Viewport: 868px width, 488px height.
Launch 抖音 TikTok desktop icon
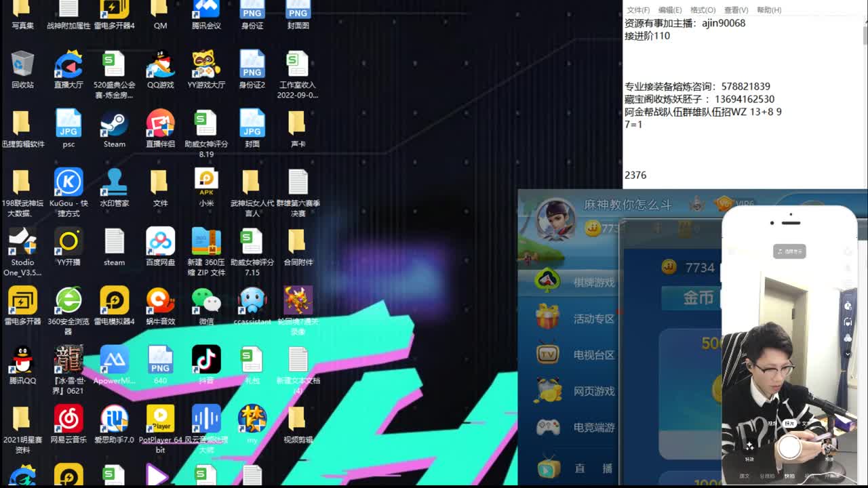206,365
